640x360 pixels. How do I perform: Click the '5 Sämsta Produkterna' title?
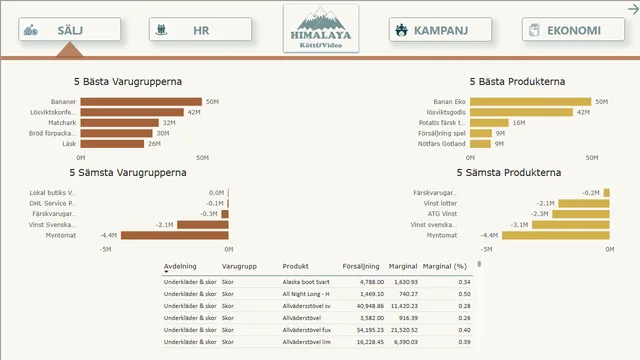tap(509, 173)
